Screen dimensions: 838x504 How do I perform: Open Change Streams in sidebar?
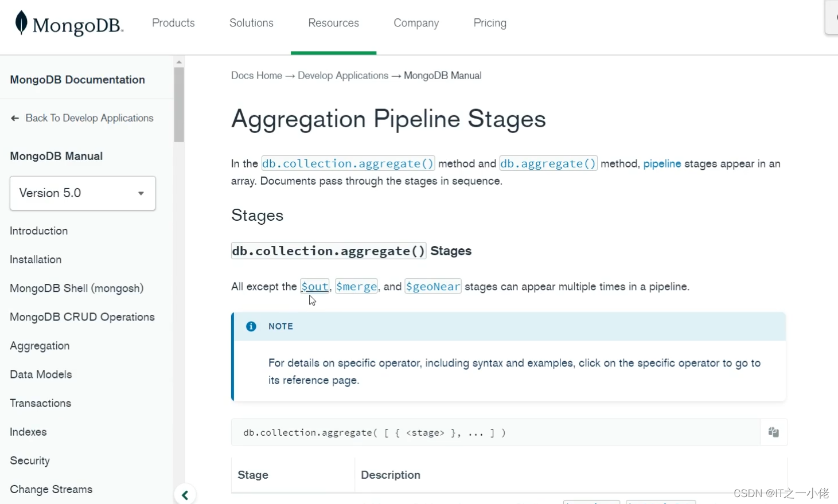click(x=51, y=489)
